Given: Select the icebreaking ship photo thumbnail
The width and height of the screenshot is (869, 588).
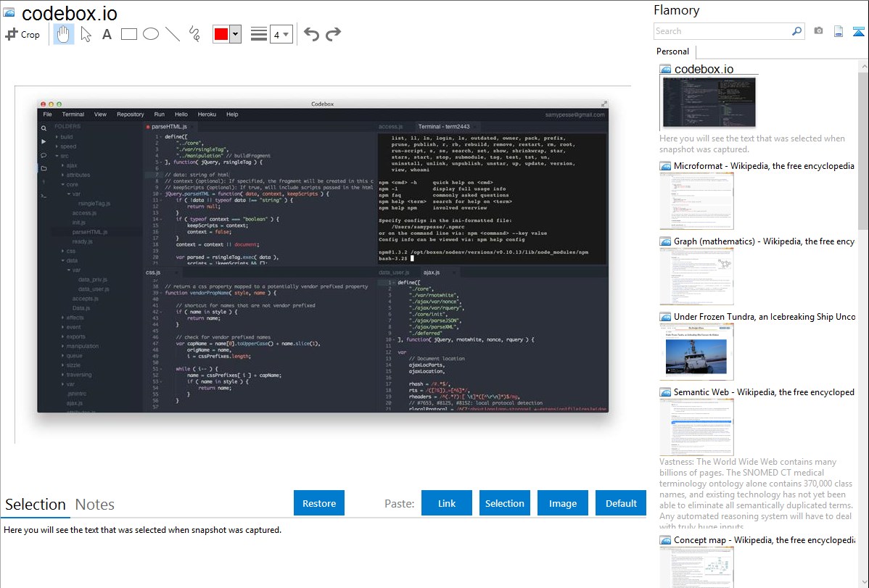Looking at the screenshot, I should (696, 352).
